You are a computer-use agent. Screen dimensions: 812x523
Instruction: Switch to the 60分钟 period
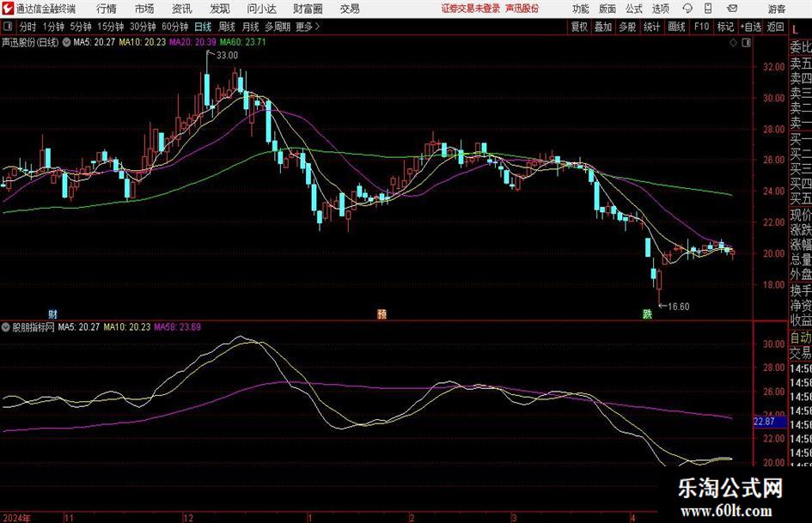pos(175,27)
